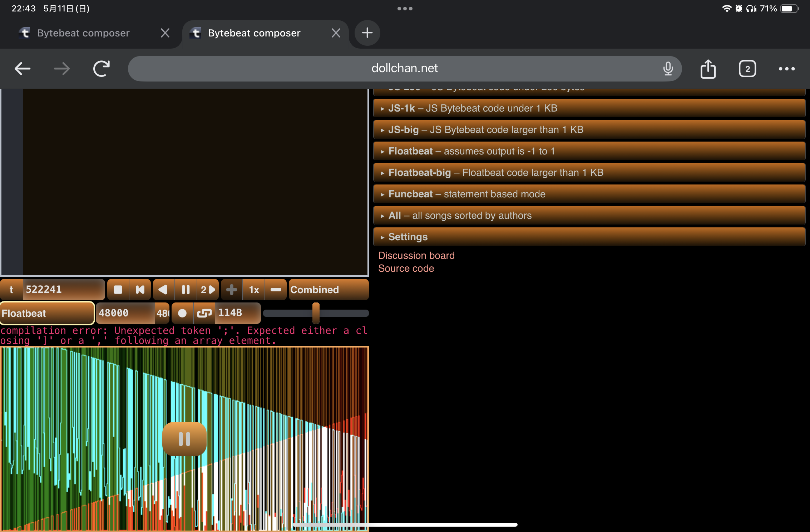Image resolution: width=810 pixels, height=532 pixels.
Task: Expand the JS-big library section
Action: (589, 129)
